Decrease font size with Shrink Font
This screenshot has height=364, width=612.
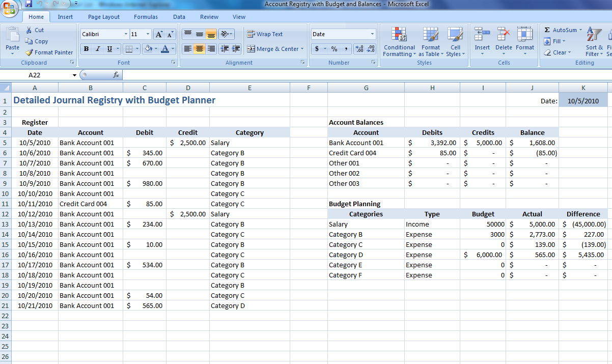(170, 34)
